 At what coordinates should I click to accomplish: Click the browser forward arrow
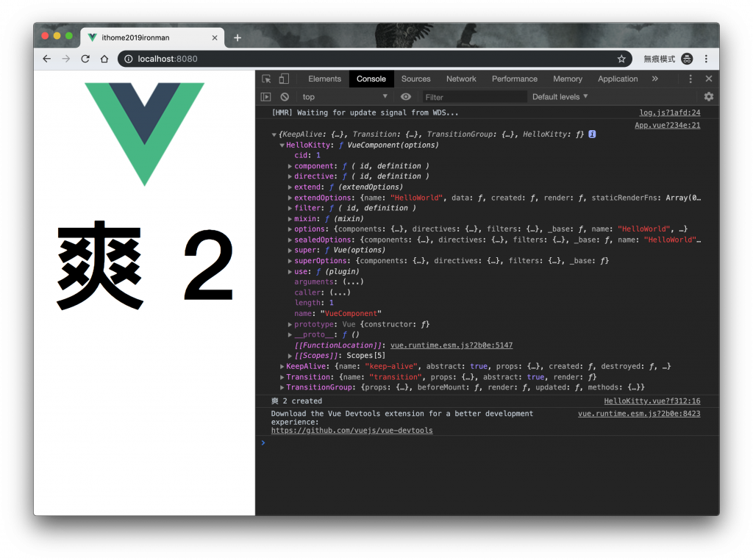(65, 59)
